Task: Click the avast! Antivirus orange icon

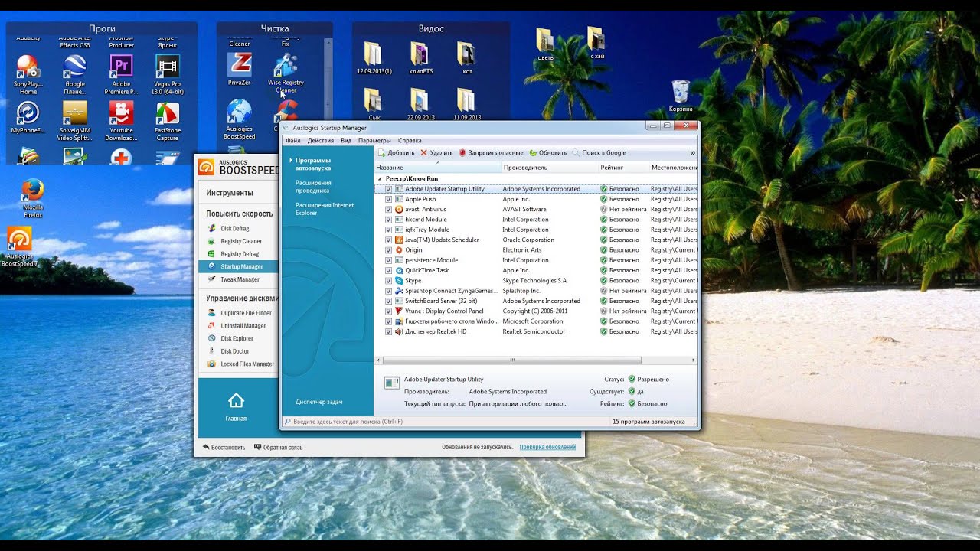Action: coord(399,209)
